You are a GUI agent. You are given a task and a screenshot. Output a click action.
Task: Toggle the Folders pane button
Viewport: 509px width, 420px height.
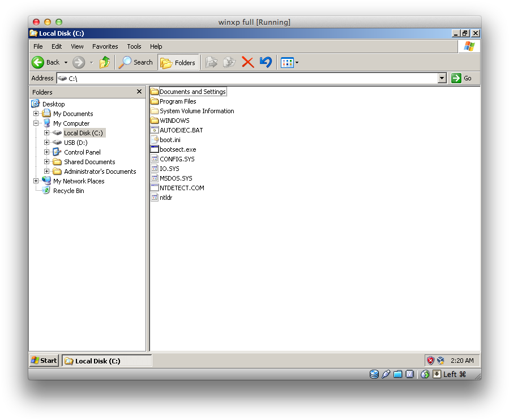178,62
